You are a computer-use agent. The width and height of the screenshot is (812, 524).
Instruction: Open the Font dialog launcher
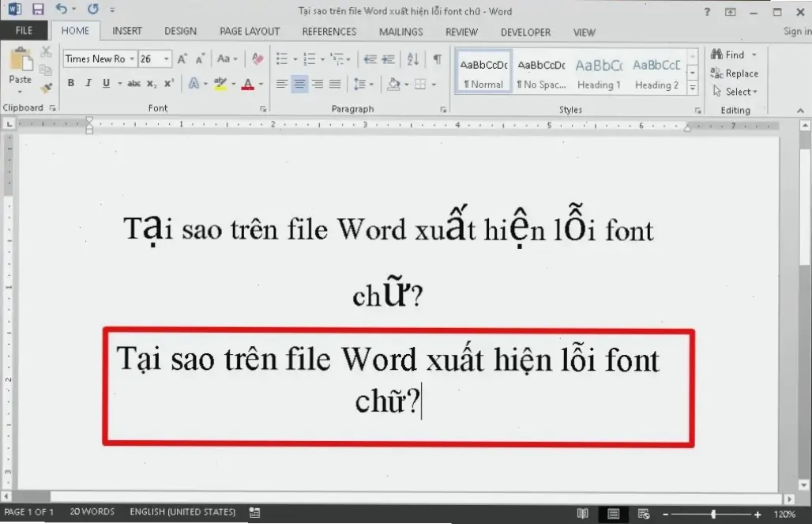click(263, 109)
